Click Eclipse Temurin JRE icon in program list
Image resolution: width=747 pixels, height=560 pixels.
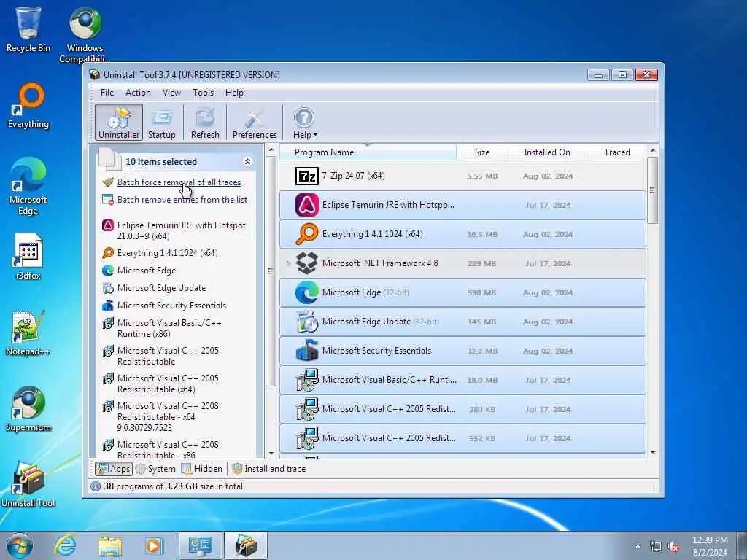pyautogui.click(x=307, y=205)
